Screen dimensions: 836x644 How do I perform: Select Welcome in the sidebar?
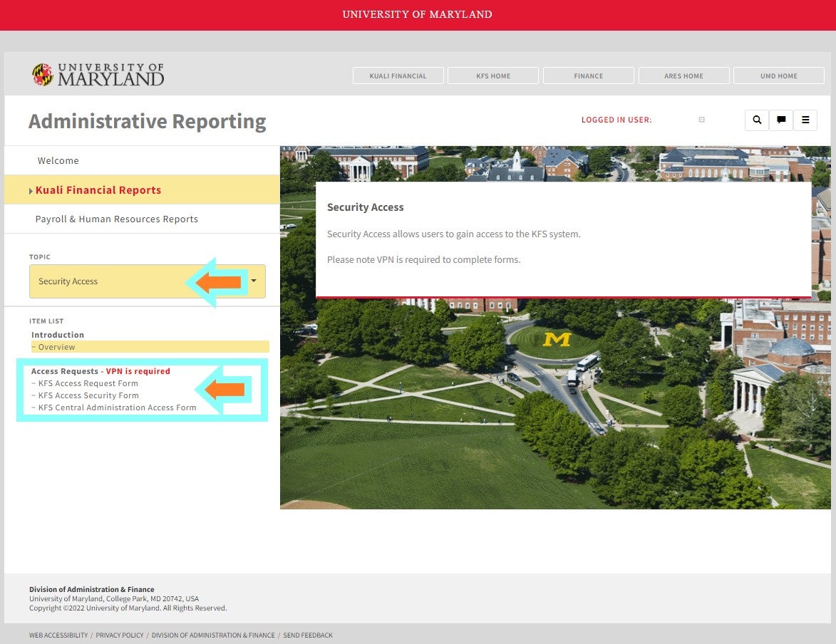(58, 161)
